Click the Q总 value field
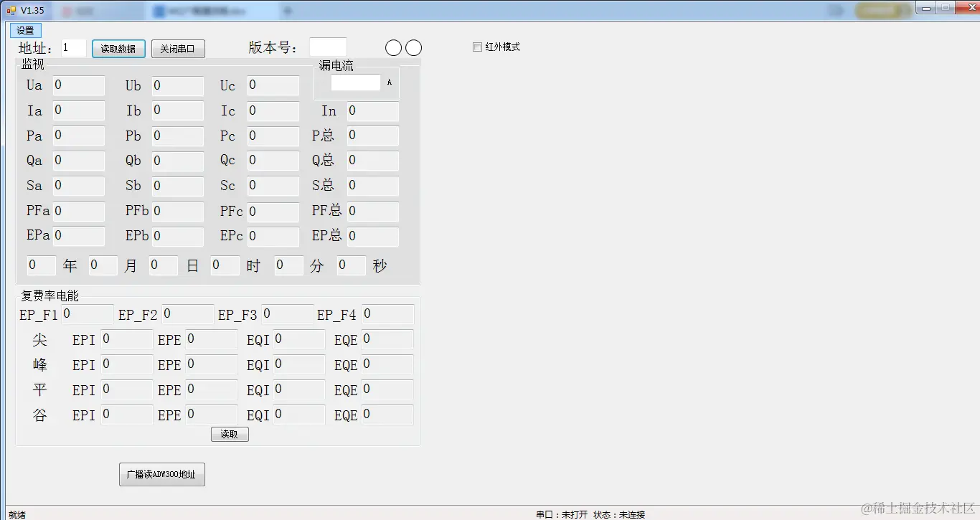980x520 pixels. 373,161
